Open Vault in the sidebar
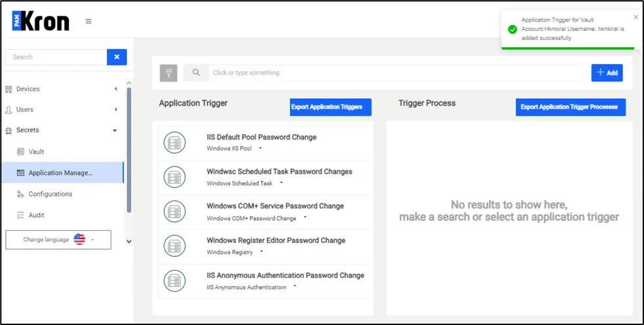Image resolution: width=644 pixels, height=325 pixels. pos(36,151)
